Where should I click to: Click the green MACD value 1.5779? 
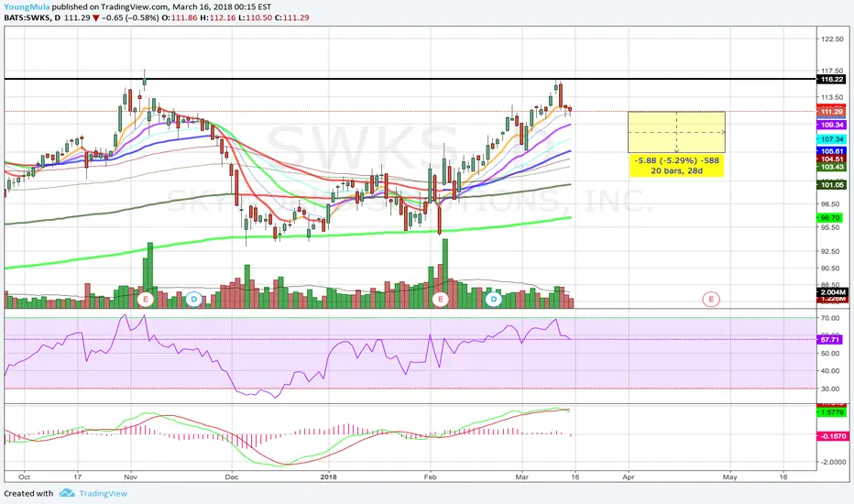click(x=833, y=412)
